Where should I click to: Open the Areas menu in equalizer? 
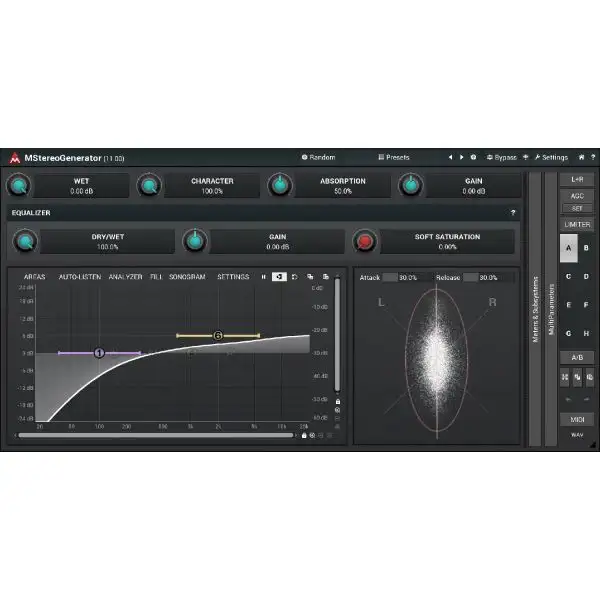[x=35, y=276]
